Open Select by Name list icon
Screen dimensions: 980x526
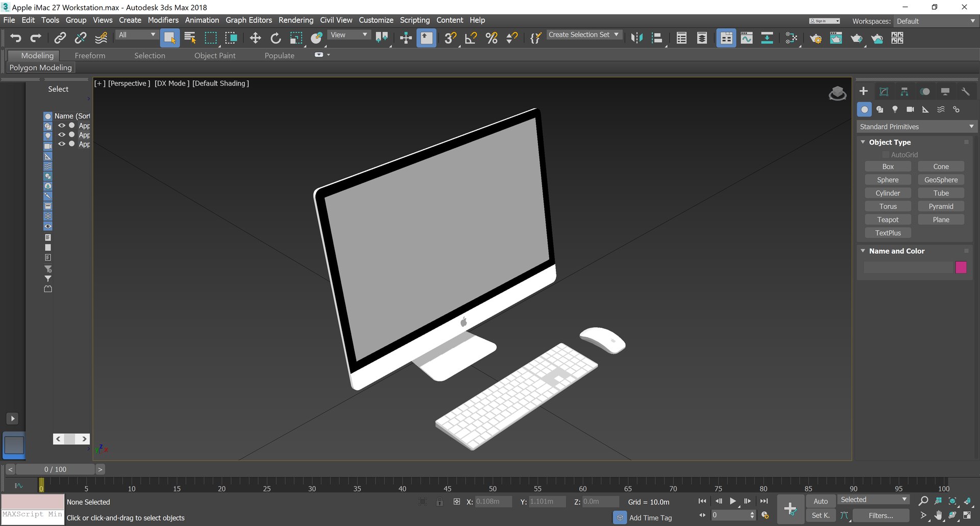coord(190,38)
